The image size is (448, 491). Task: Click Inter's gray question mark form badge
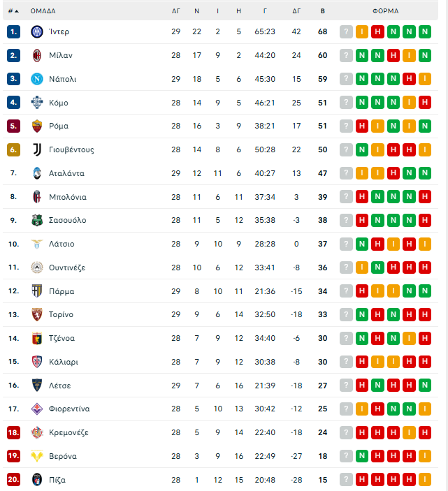(x=346, y=31)
